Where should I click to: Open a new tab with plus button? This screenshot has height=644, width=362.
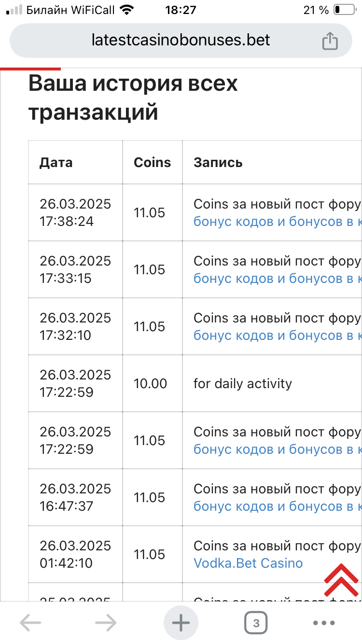coord(181,623)
